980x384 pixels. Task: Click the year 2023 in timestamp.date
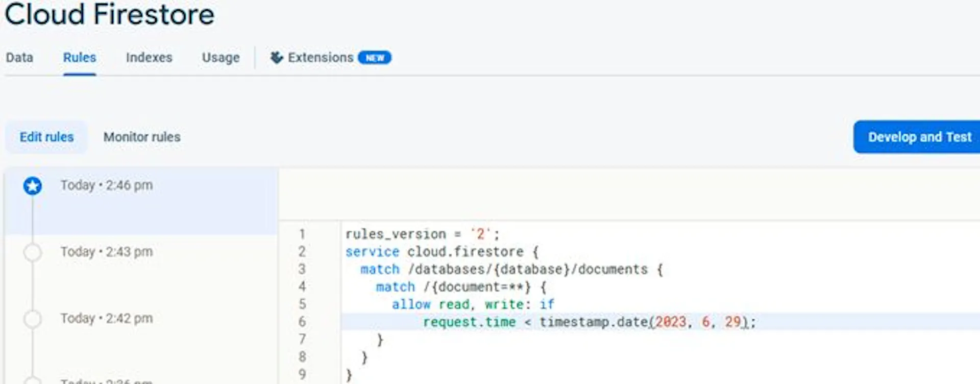(x=671, y=322)
